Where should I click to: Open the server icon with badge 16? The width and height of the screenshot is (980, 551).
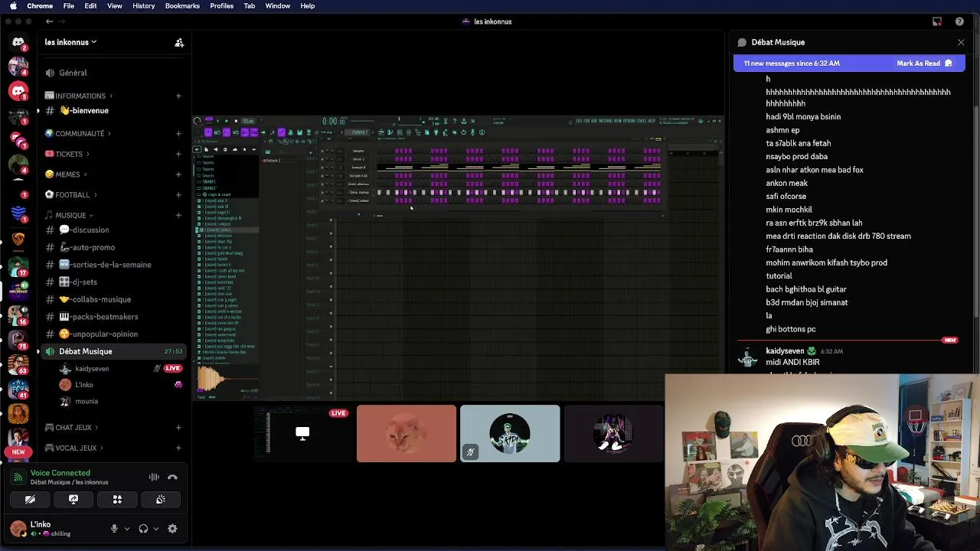(18, 315)
